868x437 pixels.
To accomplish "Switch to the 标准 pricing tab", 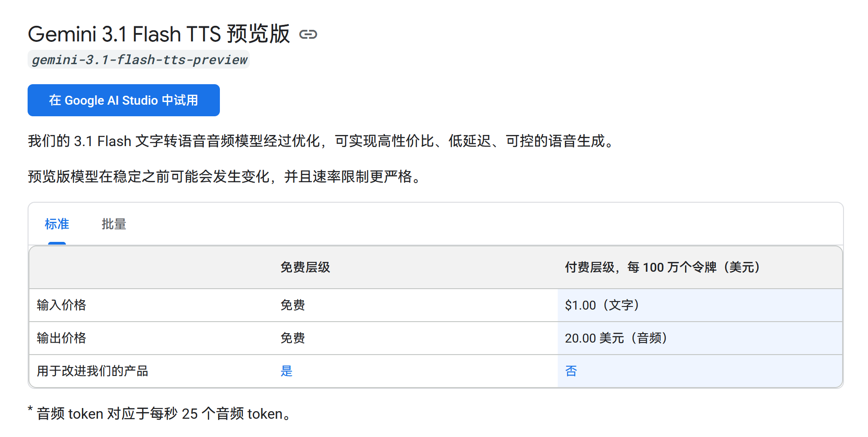I will point(57,224).
